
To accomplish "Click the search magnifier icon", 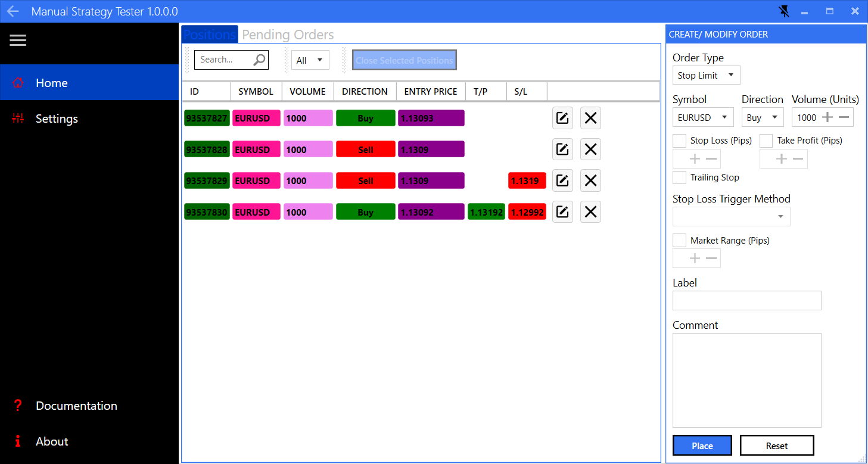I will pos(260,60).
